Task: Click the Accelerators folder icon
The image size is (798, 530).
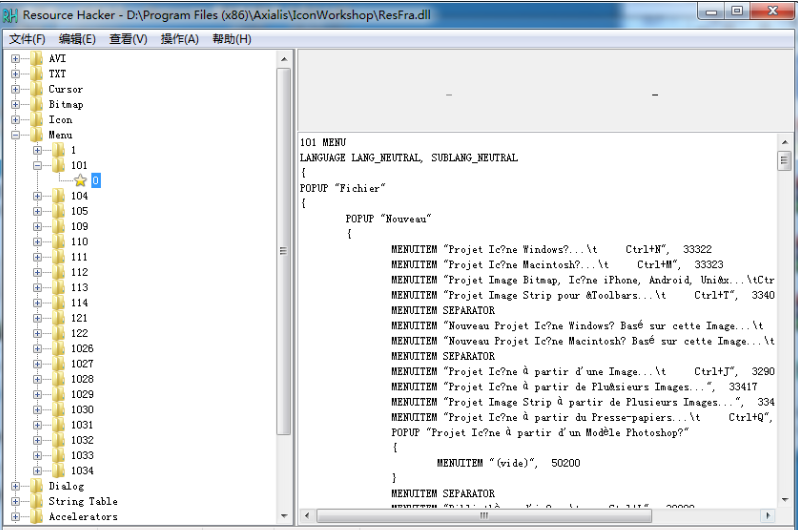Action: tap(37, 517)
